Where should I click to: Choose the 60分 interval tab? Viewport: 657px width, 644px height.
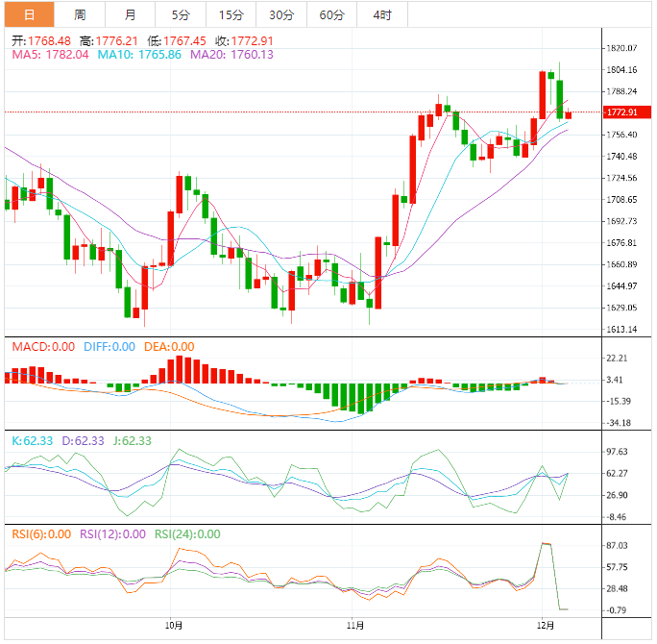click(x=331, y=14)
